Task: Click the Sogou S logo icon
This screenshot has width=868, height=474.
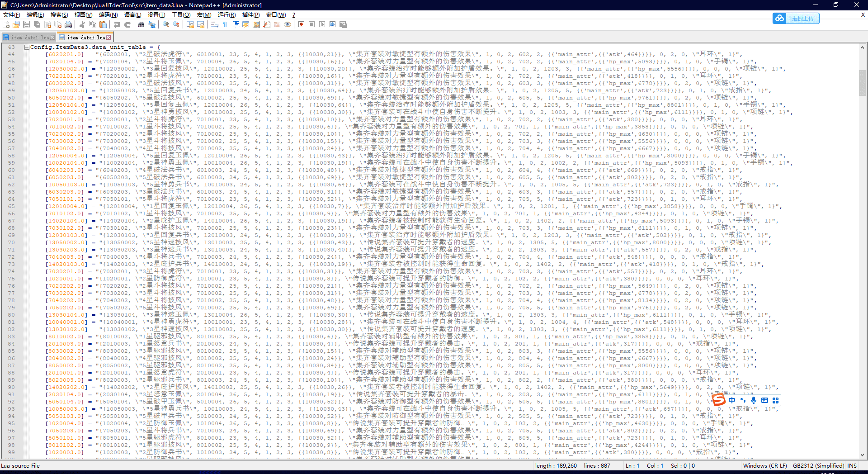Action: point(719,400)
